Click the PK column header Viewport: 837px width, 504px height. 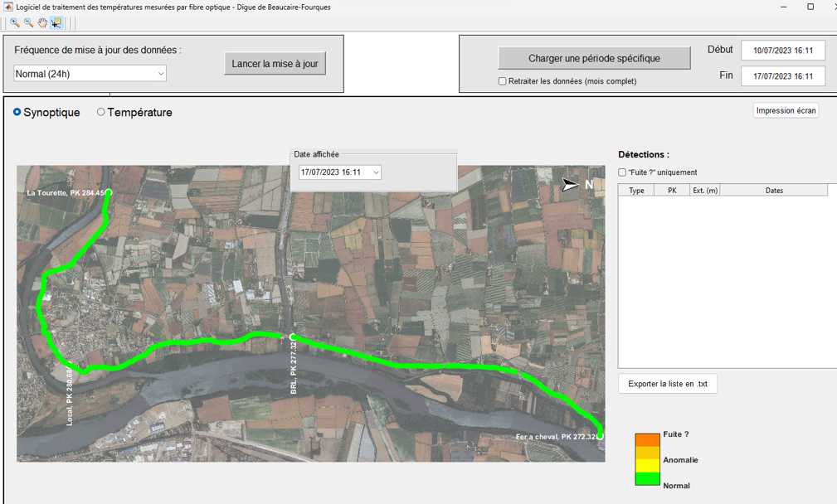point(671,191)
